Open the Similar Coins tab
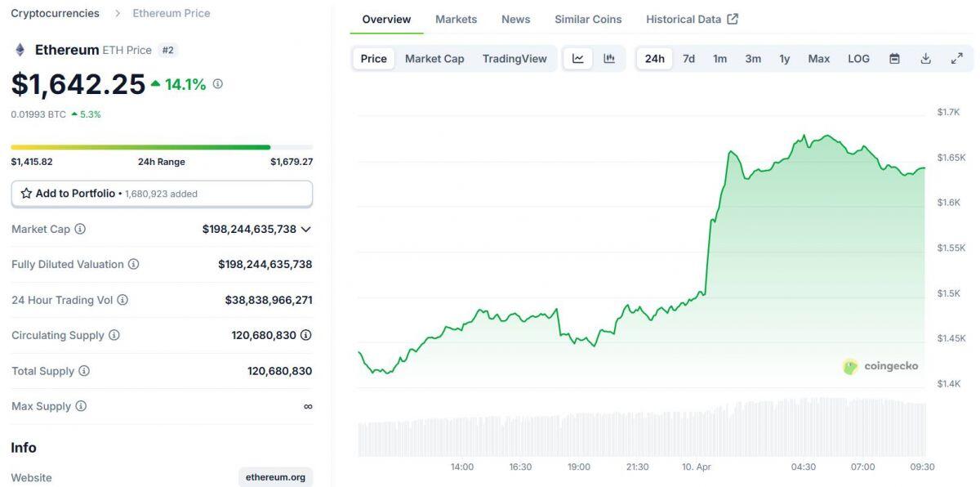980x487 pixels. (x=588, y=19)
